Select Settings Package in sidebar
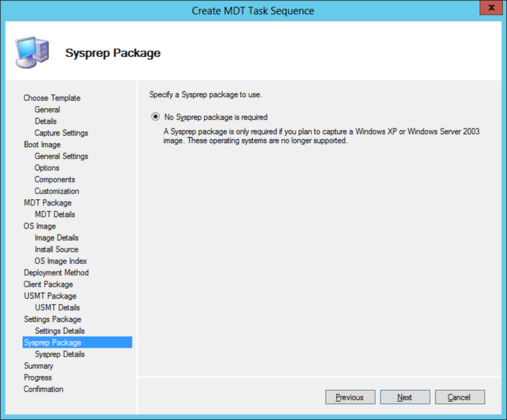This screenshot has width=507, height=420. pyautogui.click(x=53, y=319)
